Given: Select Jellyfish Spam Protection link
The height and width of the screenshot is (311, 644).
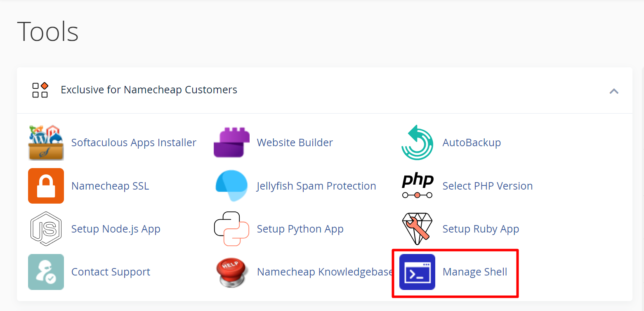Looking at the screenshot, I should tap(316, 186).
